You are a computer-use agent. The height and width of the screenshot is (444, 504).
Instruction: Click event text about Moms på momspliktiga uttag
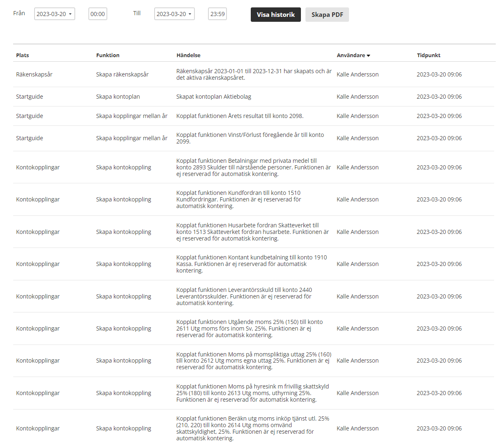pyautogui.click(x=254, y=361)
